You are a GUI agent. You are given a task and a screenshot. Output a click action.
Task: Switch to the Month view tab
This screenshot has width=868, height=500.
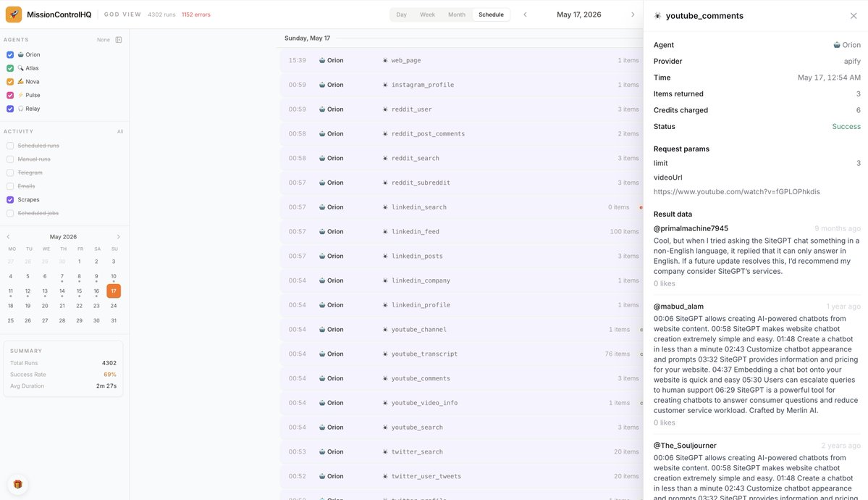tap(457, 15)
